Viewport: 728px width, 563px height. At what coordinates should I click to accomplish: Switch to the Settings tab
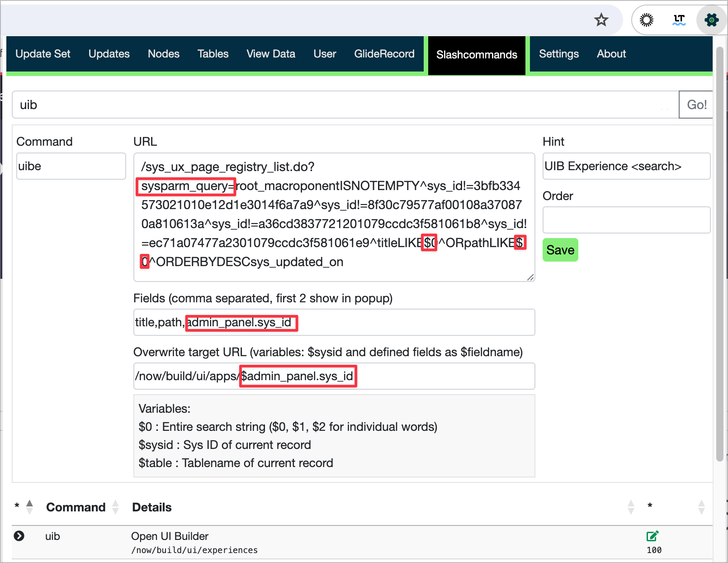pos(559,54)
